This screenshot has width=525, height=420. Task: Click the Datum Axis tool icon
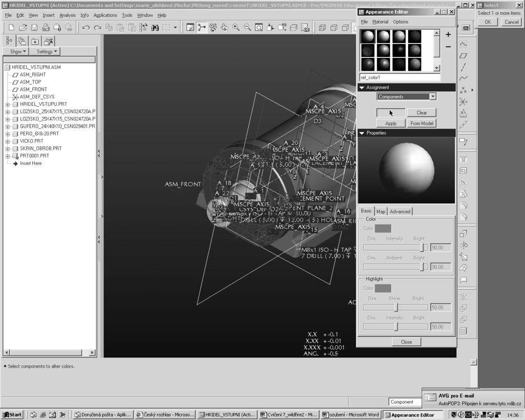coord(463,67)
